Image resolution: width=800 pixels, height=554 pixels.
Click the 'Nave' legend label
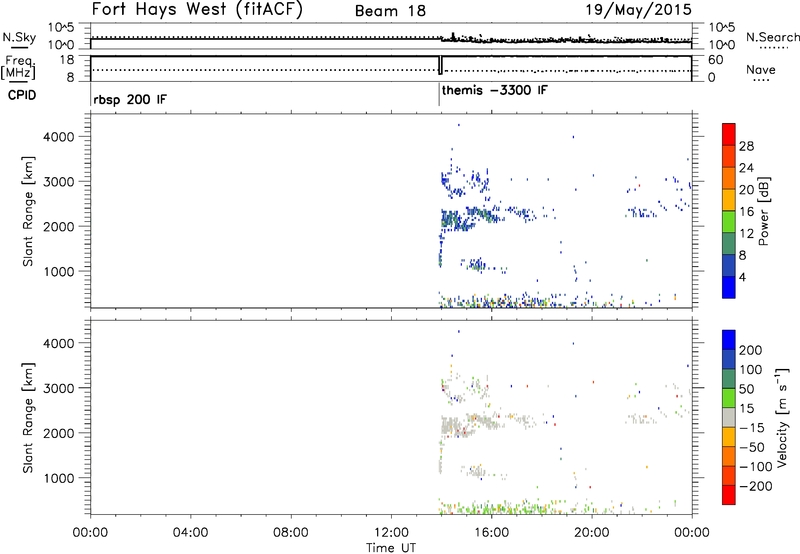click(x=761, y=69)
